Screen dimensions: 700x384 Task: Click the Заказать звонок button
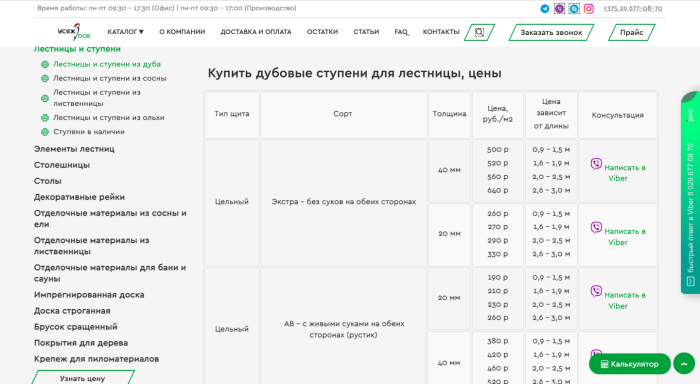pyautogui.click(x=551, y=33)
